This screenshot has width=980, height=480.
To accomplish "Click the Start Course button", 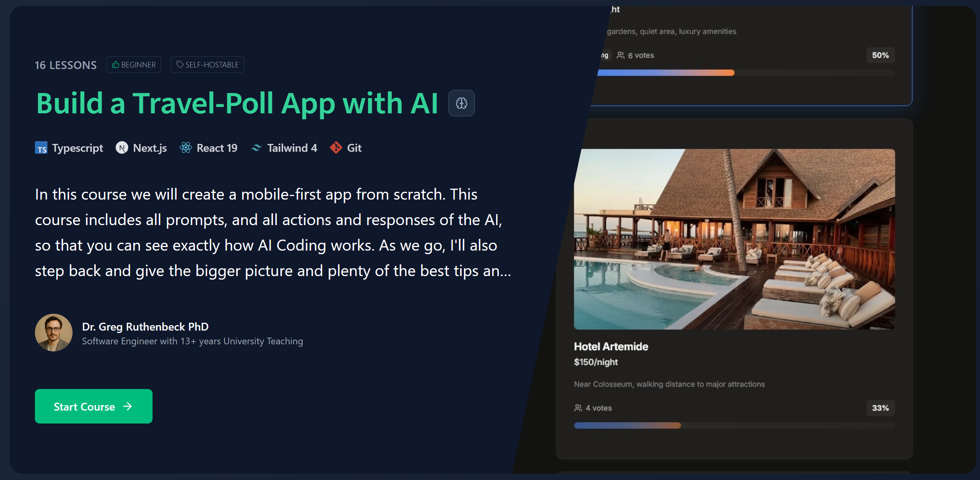I will [x=93, y=407].
